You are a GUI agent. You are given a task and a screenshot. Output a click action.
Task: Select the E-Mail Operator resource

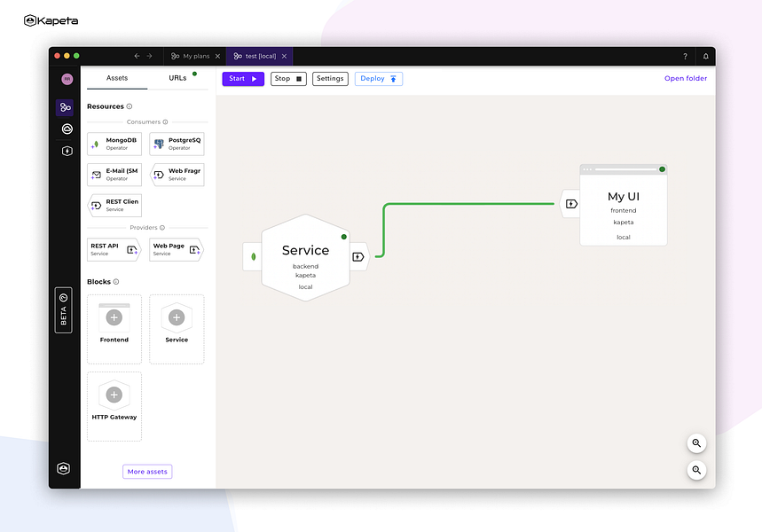(x=114, y=174)
